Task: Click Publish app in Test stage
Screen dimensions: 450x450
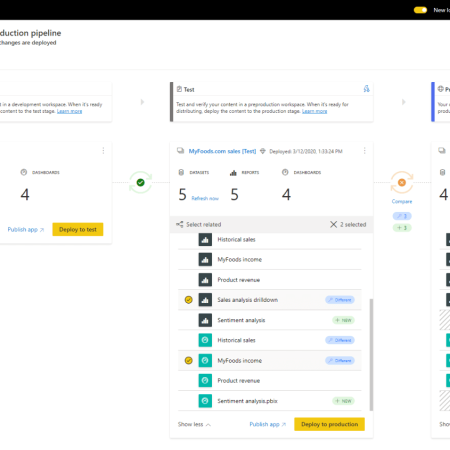Action: (268, 424)
